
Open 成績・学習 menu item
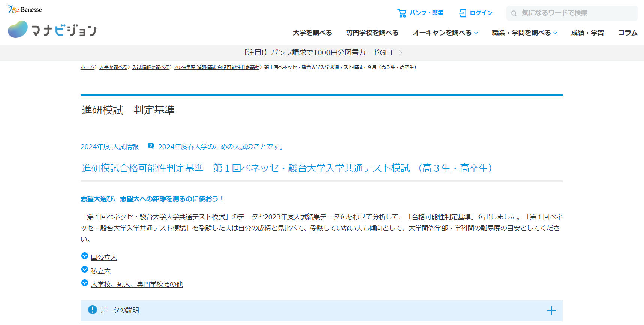pos(587,33)
